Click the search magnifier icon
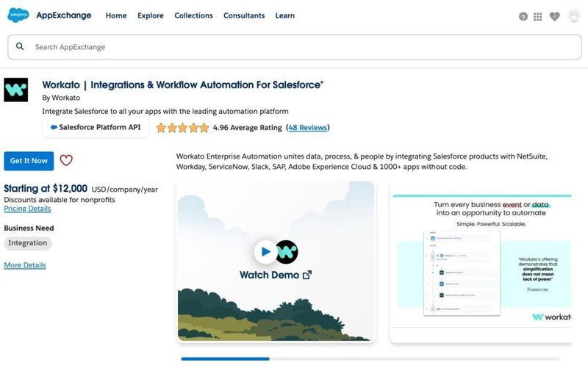This screenshot has width=588, height=371. (20, 46)
